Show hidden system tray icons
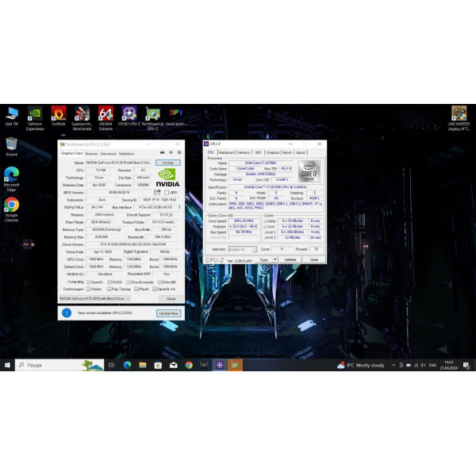The width and height of the screenshot is (476, 476). 393,365
